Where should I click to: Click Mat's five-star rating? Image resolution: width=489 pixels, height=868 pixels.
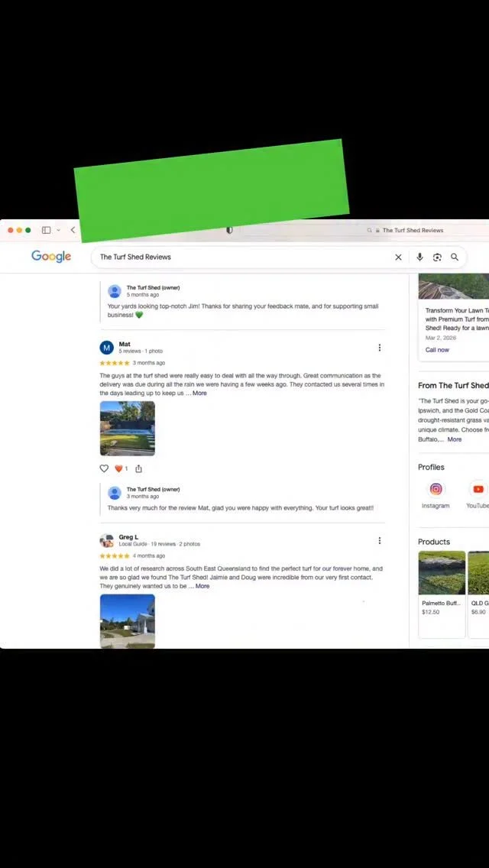115,363
